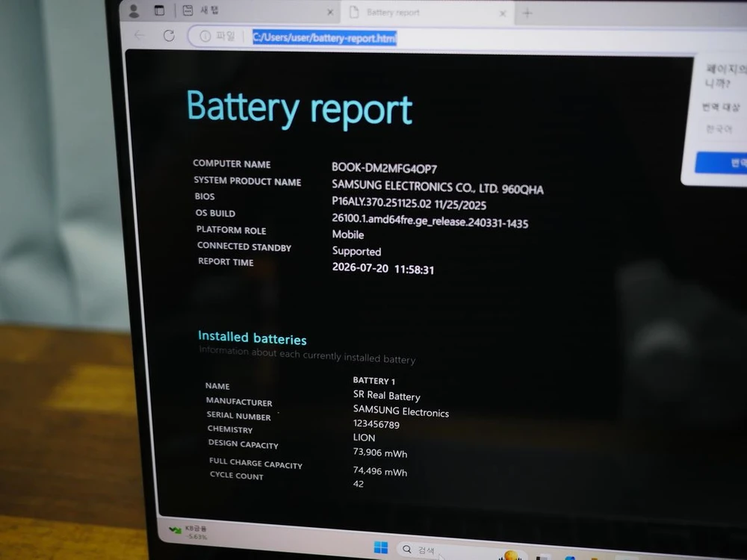Click the design capacity 73,906 mWh
This screenshot has width=747, height=560.
pos(379,452)
